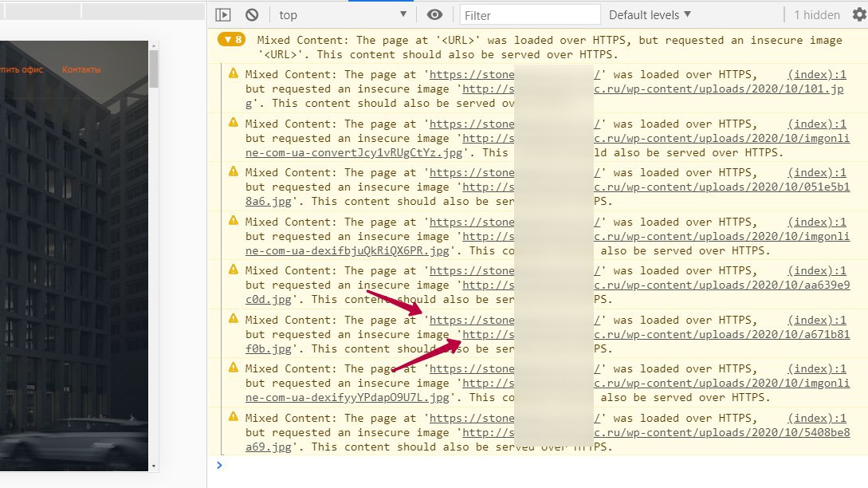Open the Default levels dropdown
The image size is (868, 488).
[x=650, y=15]
